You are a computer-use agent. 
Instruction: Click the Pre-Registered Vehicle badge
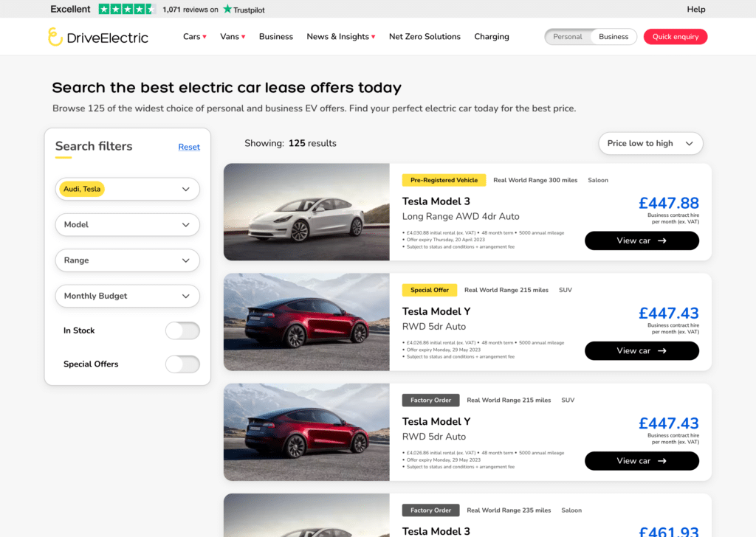point(444,180)
